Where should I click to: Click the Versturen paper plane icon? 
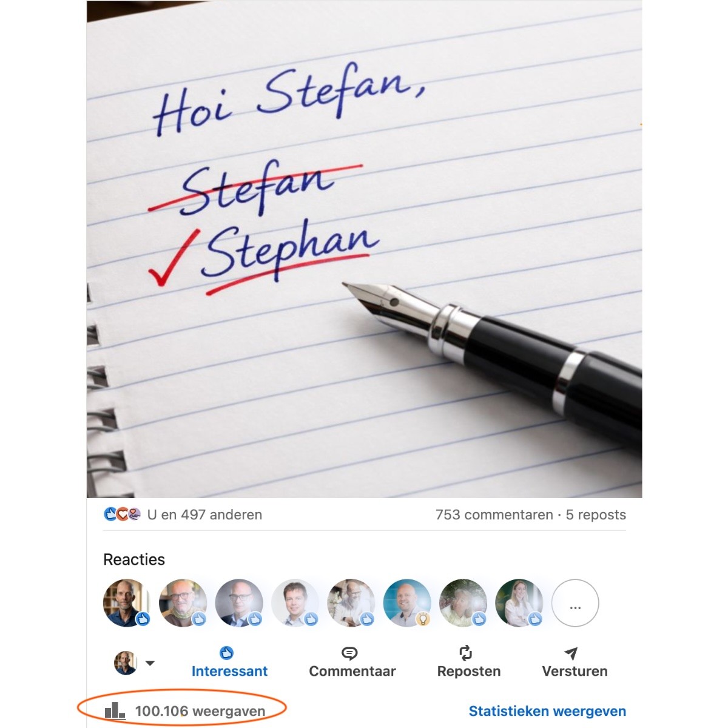pyautogui.click(x=570, y=653)
